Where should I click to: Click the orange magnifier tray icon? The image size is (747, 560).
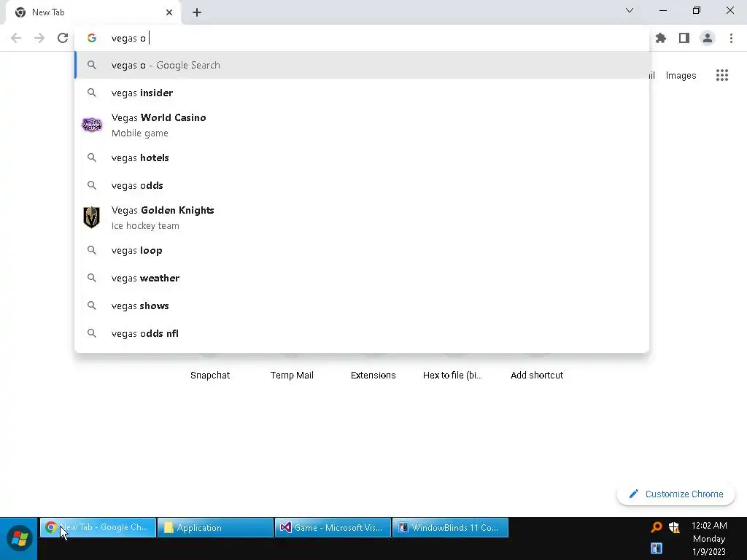coord(656,526)
